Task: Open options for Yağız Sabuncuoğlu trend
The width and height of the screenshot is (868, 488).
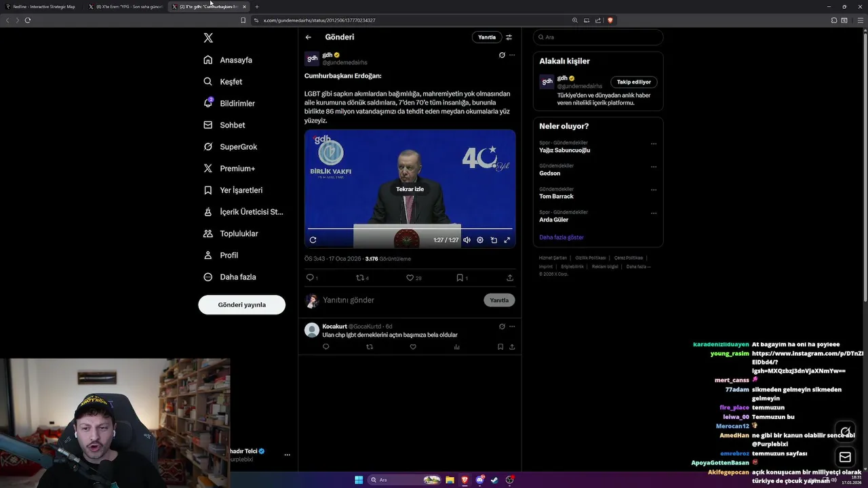Action: (654, 144)
